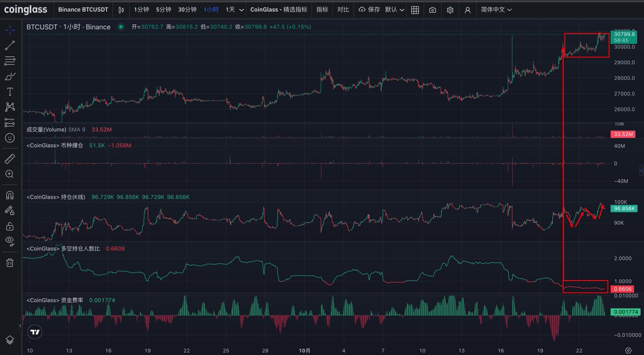
Task: Select the crosshair cursor tool
Action: (x=10, y=30)
